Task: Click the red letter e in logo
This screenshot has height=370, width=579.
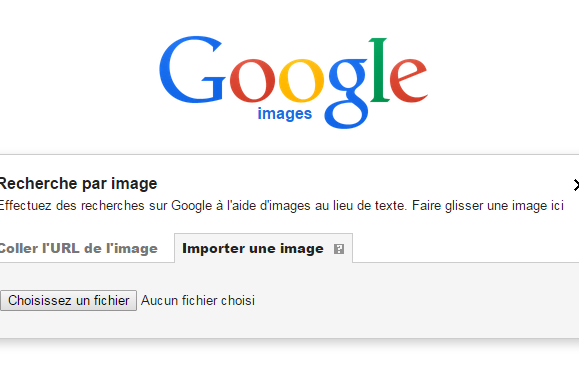Action: pyautogui.click(x=408, y=80)
